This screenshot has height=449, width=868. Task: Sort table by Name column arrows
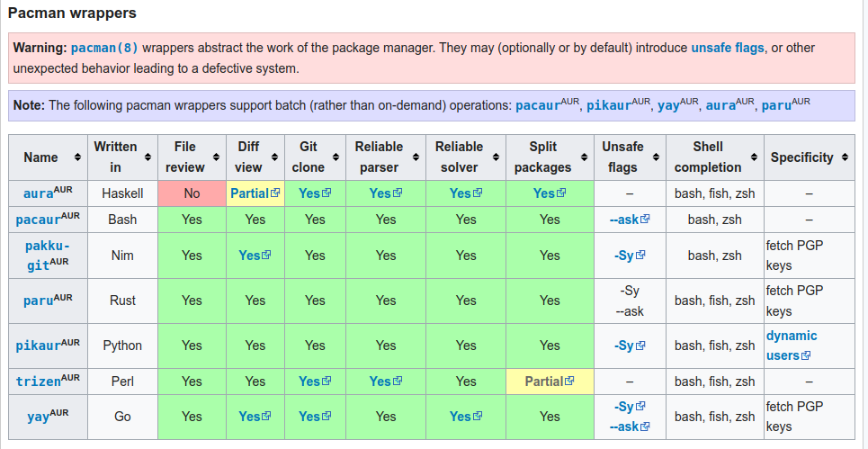click(x=77, y=157)
